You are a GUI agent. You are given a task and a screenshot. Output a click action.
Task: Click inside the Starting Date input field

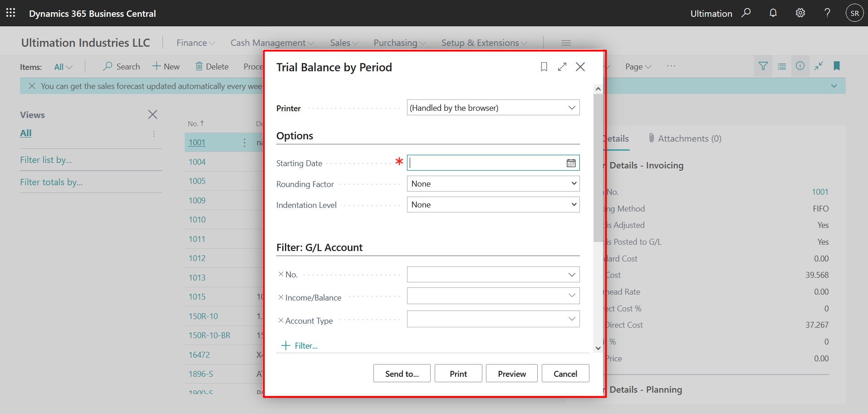pyautogui.click(x=481, y=163)
